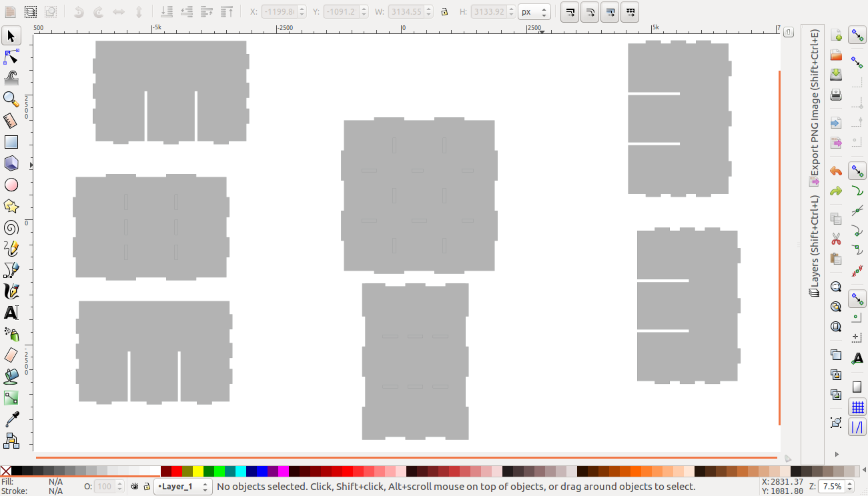Select the Circle/Ellipse tool

(11, 185)
